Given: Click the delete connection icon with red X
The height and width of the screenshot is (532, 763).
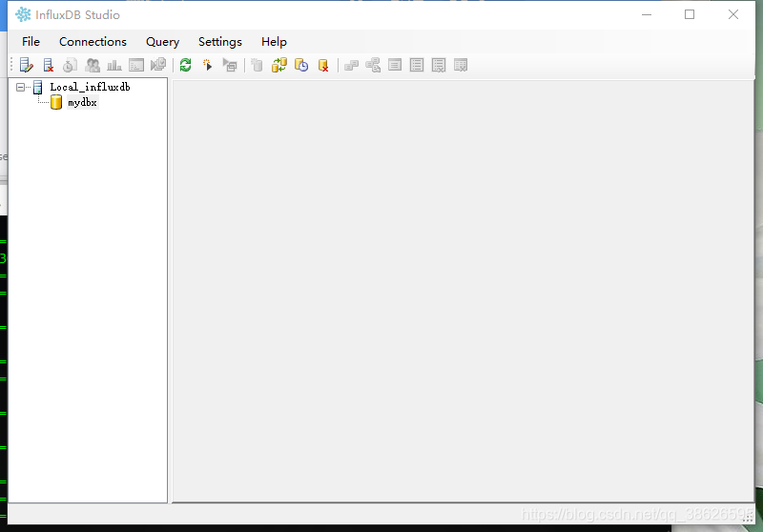Looking at the screenshot, I should point(49,65).
